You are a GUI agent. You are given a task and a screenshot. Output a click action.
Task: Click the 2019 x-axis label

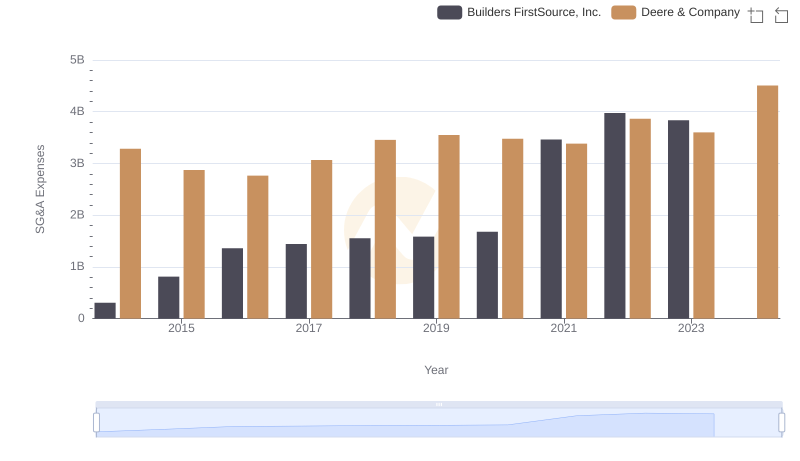[436, 328]
